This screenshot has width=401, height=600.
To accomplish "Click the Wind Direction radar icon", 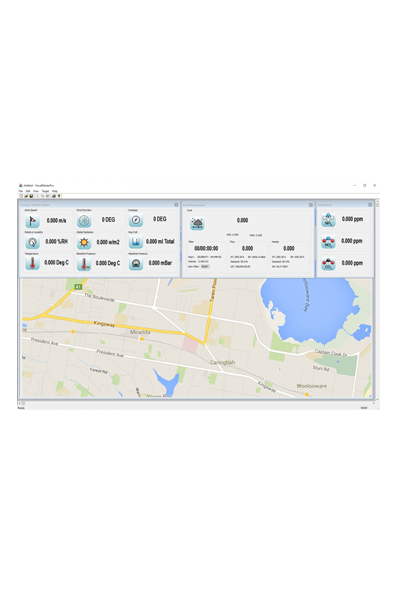I will [84, 221].
